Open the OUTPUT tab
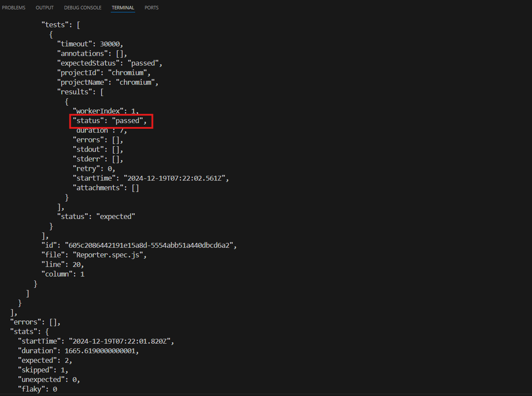The height and width of the screenshot is (396, 532). [x=44, y=8]
